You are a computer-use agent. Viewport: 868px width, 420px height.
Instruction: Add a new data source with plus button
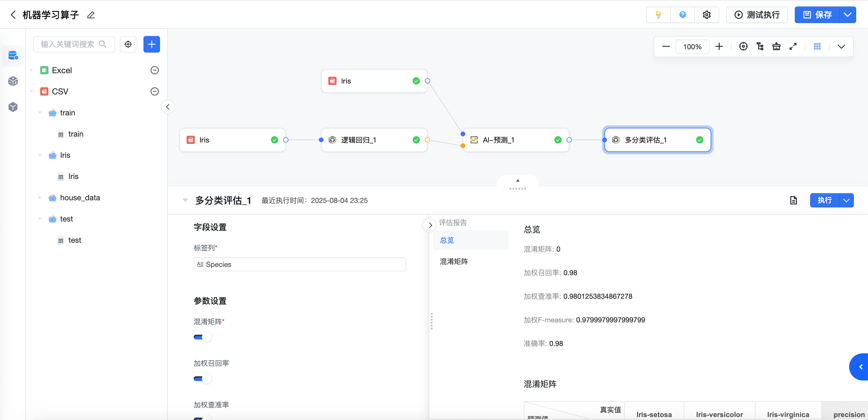tap(152, 44)
